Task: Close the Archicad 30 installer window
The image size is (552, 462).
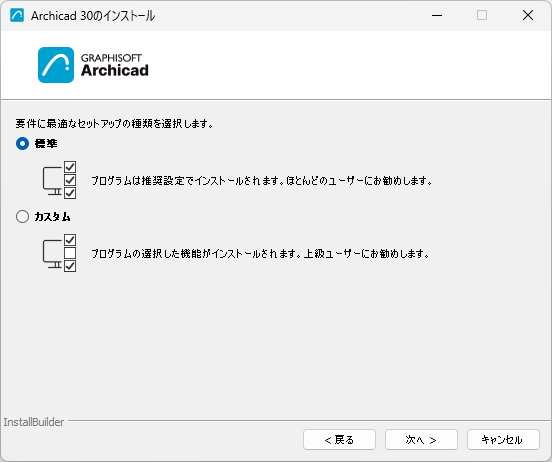Action: click(x=528, y=15)
